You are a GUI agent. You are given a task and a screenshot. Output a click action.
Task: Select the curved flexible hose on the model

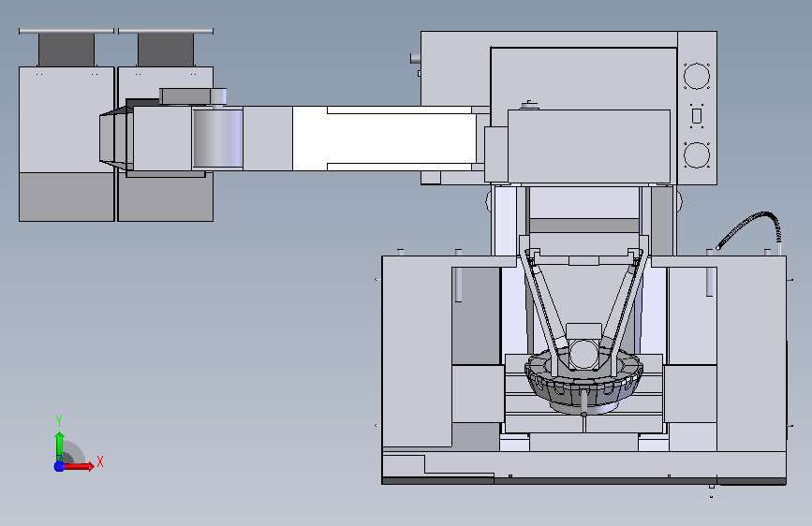pyautogui.click(x=749, y=228)
